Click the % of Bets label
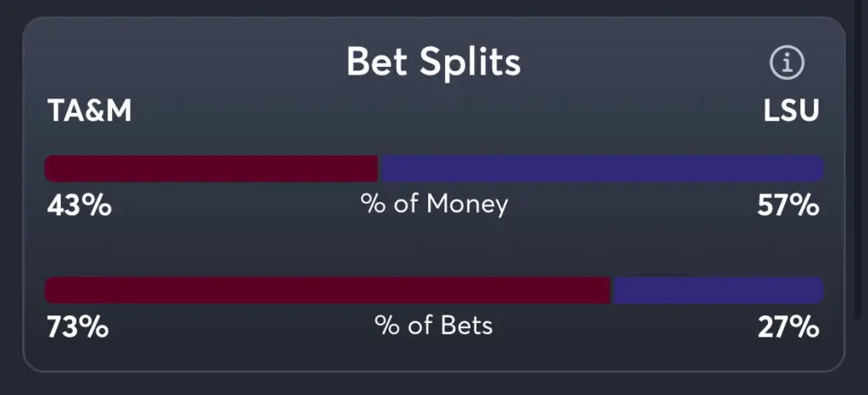Screen dimensions: 868x395 (434, 325)
